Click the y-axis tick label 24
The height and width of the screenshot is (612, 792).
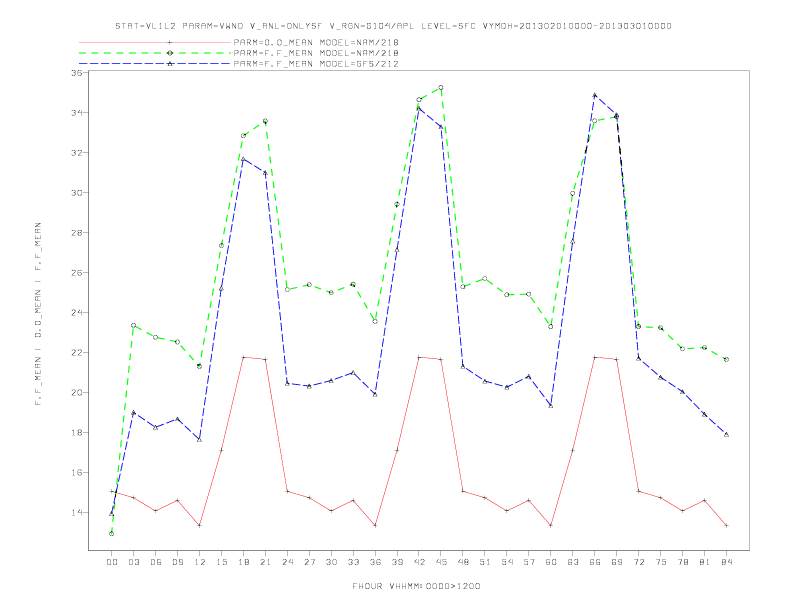click(x=77, y=313)
